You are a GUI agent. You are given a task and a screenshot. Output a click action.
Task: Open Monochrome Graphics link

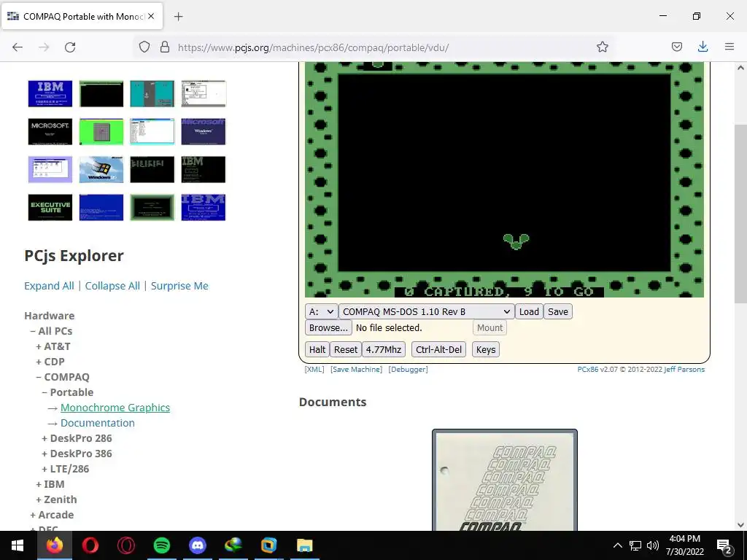[x=115, y=408]
